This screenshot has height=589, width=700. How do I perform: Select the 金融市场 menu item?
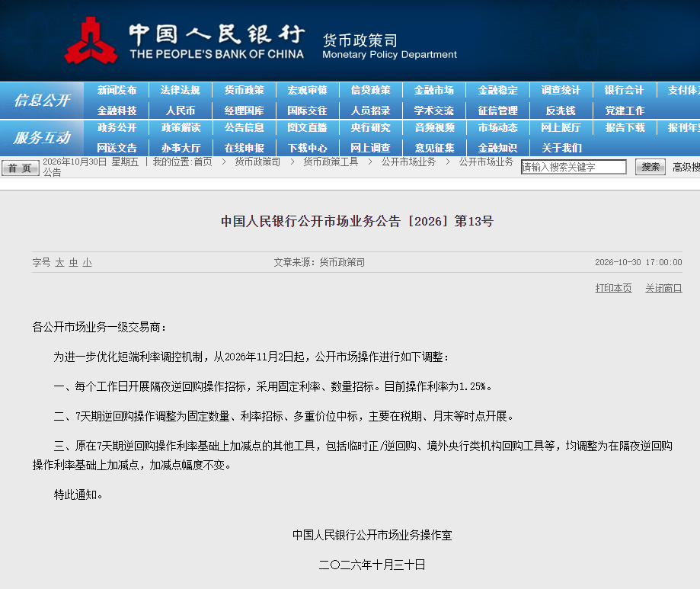pyautogui.click(x=434, y=90)
